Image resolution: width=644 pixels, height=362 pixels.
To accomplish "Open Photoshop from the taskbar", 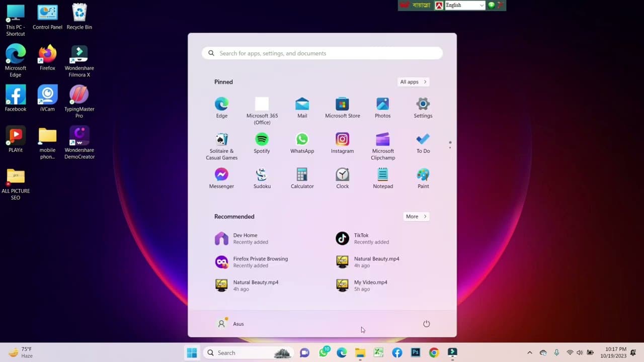I will tap(416, 353).
